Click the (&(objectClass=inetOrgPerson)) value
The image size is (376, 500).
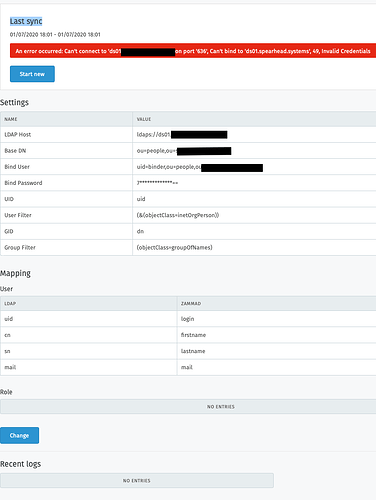tap(178, 215)
